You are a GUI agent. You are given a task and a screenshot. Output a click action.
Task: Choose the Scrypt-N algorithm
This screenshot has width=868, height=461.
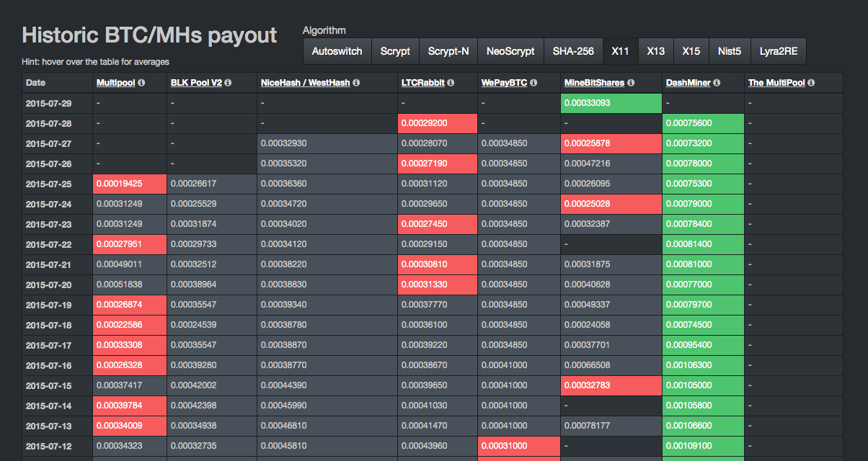click(448, 51)
